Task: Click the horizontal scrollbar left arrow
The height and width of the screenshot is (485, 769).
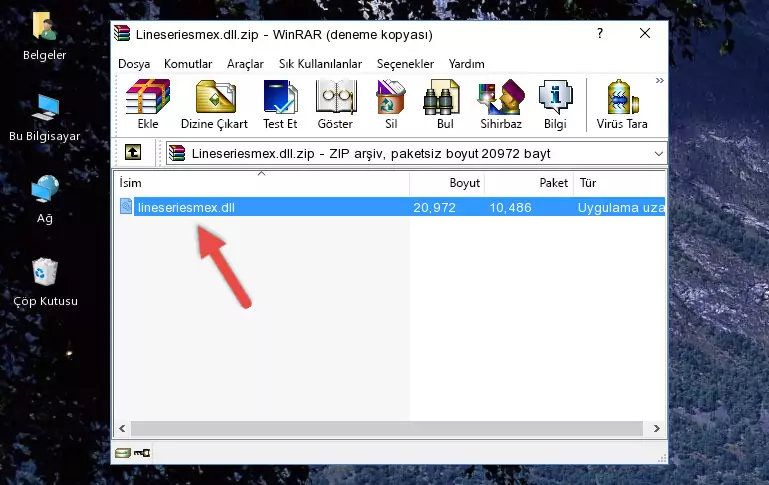Action: click(x=122, y=429)
